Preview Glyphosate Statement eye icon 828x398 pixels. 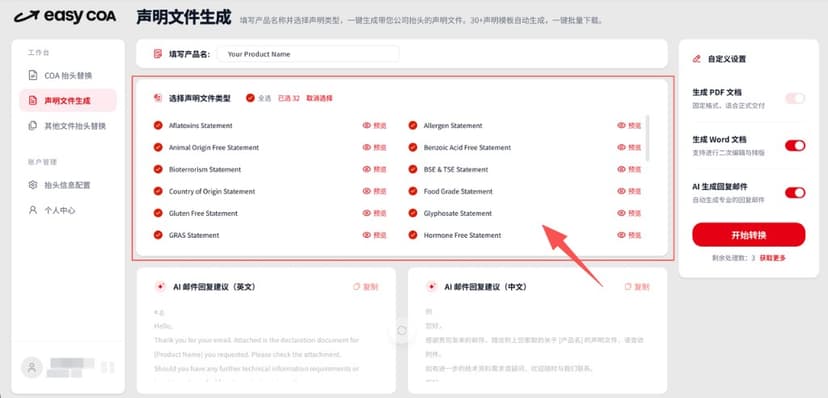pos(622,213)
